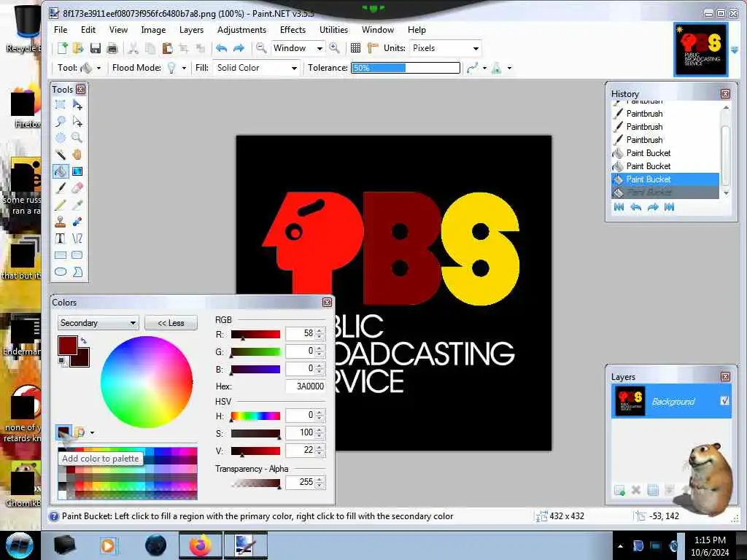Toggle the pixel grid icon
747x560 pixels.
355,48
